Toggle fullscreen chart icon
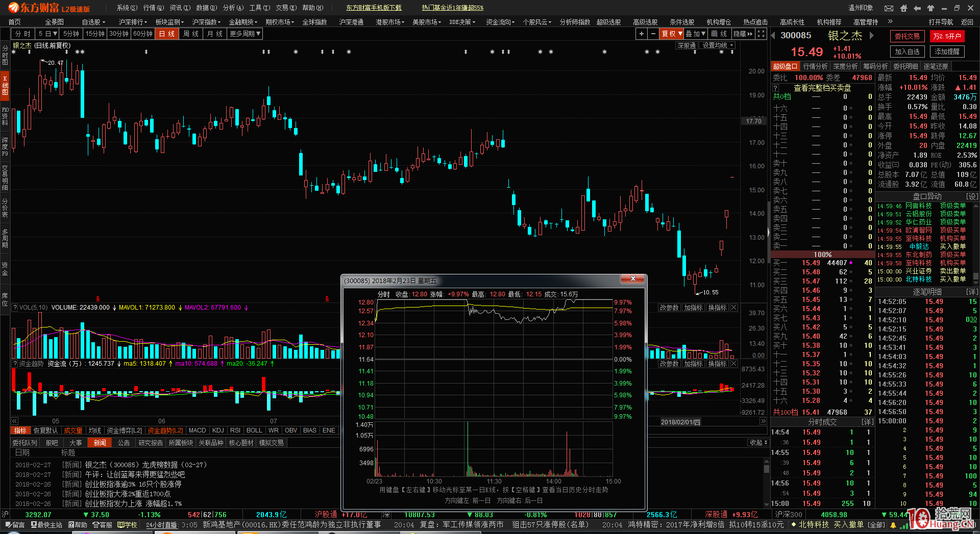Viewport: 980px width, 534px height. tap(761, 34)
